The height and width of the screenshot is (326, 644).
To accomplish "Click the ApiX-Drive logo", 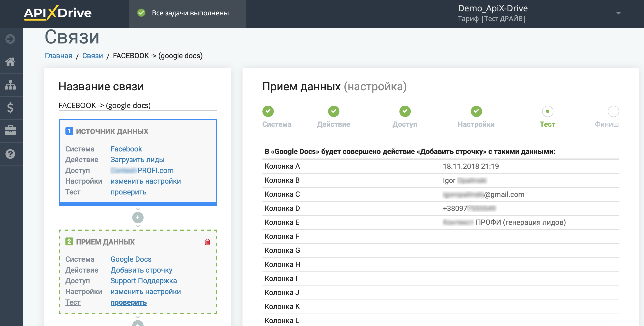I will coord(58,13).
